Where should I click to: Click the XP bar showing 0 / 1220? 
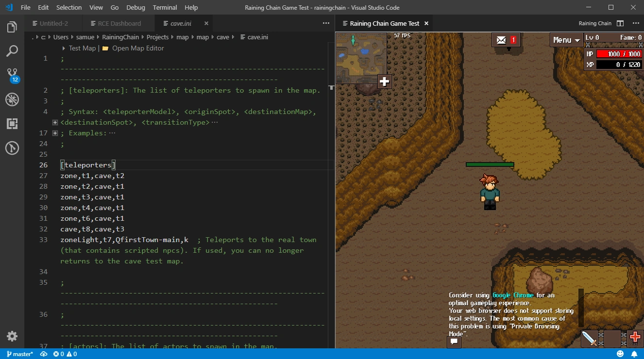tap(619, 65)
